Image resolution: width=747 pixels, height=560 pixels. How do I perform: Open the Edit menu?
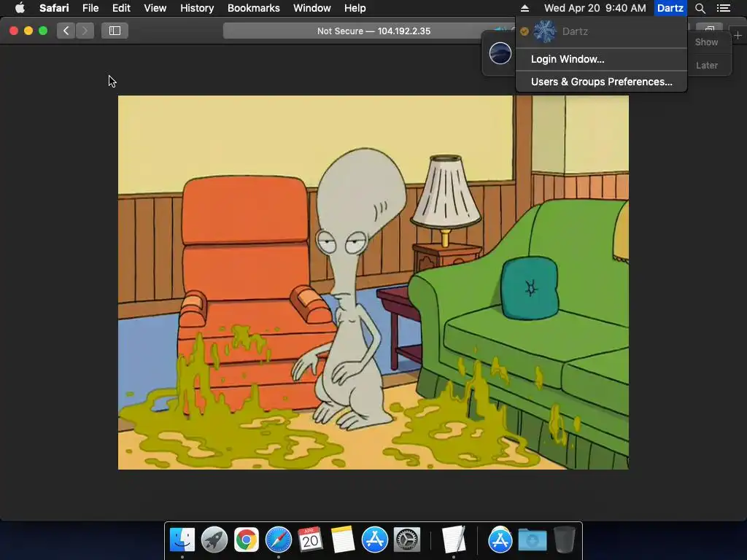(121, 8)
